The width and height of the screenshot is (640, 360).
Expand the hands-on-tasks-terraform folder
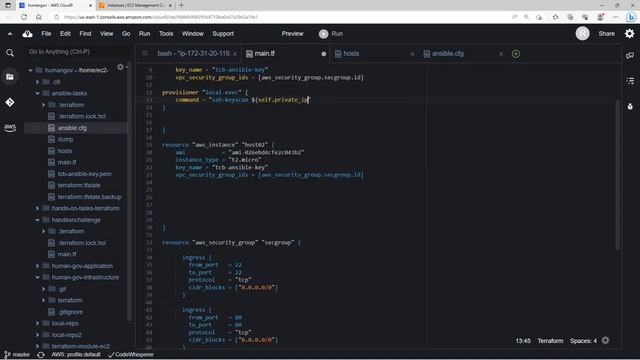38,208
